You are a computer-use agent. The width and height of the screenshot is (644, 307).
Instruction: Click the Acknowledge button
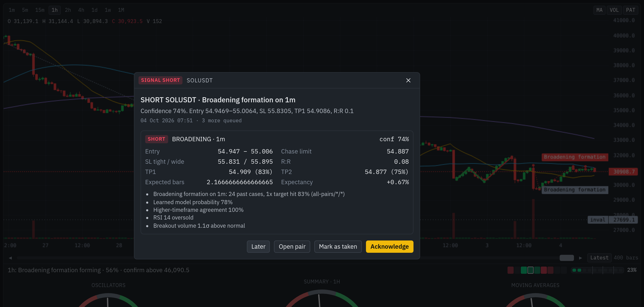click(389, 247)
